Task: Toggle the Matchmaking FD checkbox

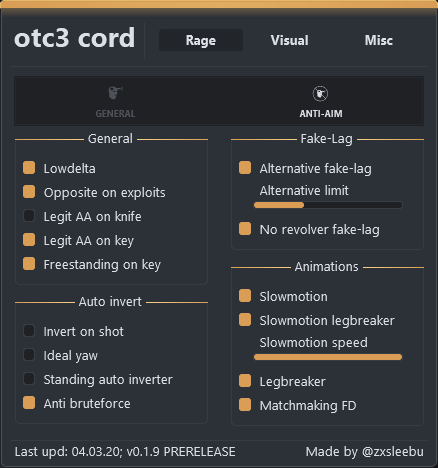Action: (245, 405)
